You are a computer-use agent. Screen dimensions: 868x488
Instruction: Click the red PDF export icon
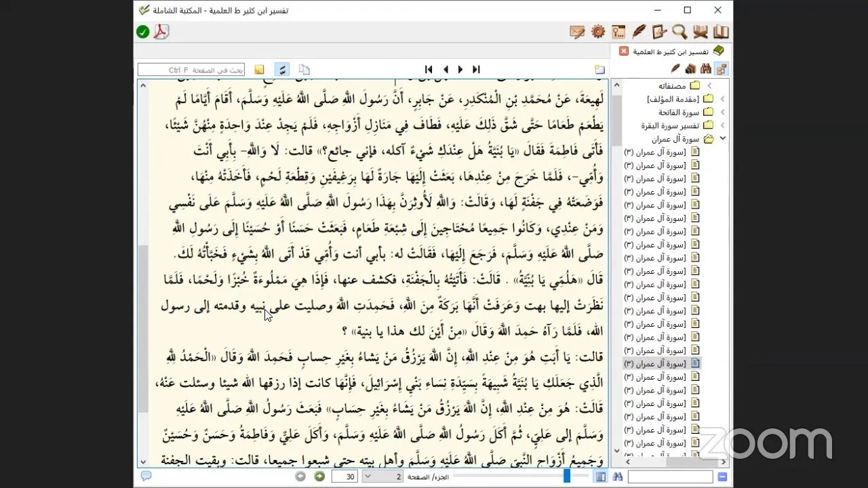[x=161, y=32]
